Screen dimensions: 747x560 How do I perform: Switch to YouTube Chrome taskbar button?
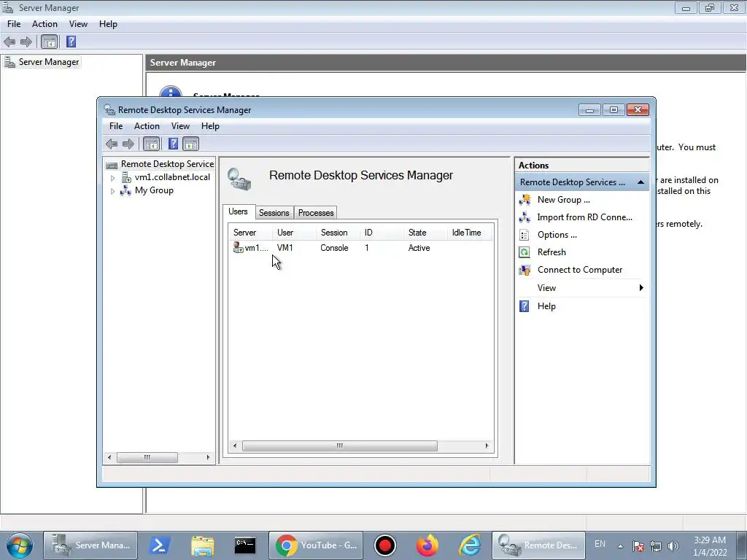click(317, 545)
